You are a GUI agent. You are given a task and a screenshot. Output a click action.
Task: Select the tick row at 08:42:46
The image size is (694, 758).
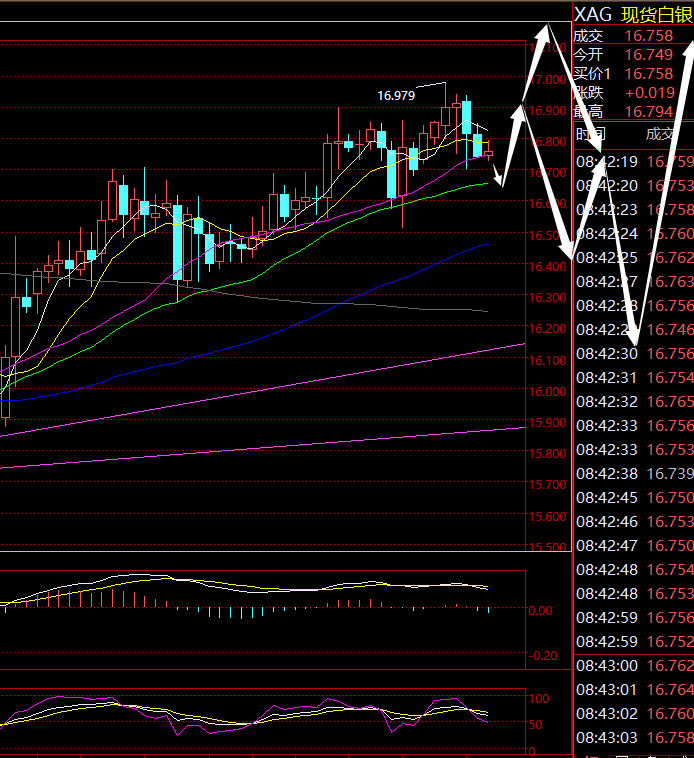(x=634, y=522)
